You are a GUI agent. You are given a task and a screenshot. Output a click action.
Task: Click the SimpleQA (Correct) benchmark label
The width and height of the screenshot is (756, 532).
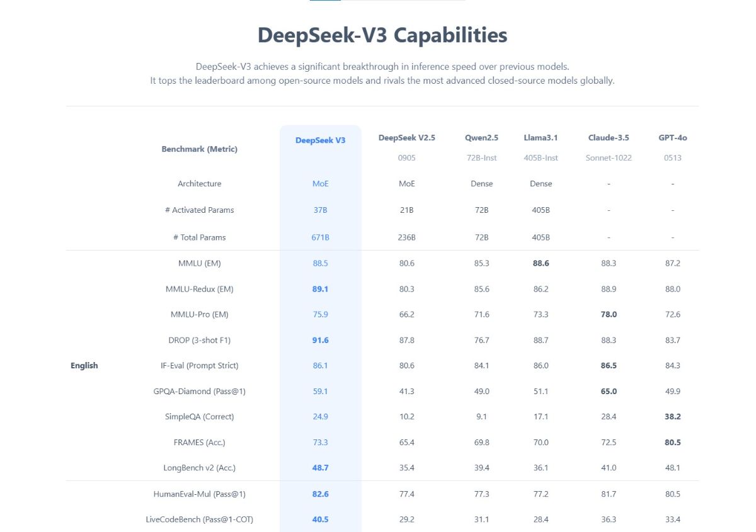click(x=199, y=417)
